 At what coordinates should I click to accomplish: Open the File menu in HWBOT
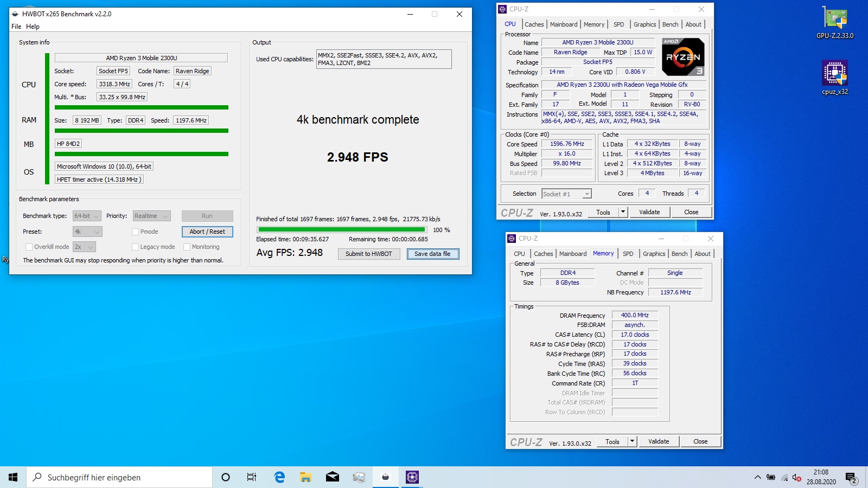point(16,27)
